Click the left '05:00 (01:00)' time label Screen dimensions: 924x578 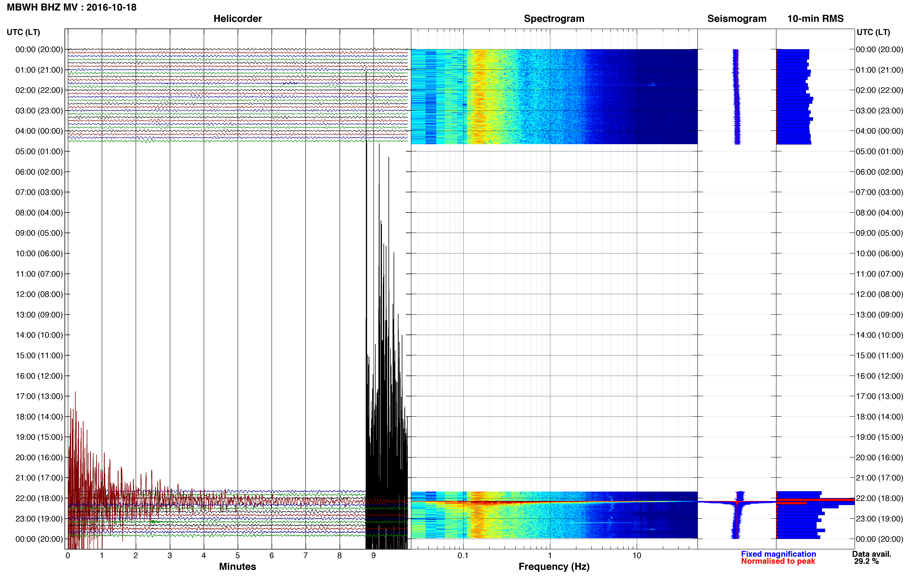[39, 151]
